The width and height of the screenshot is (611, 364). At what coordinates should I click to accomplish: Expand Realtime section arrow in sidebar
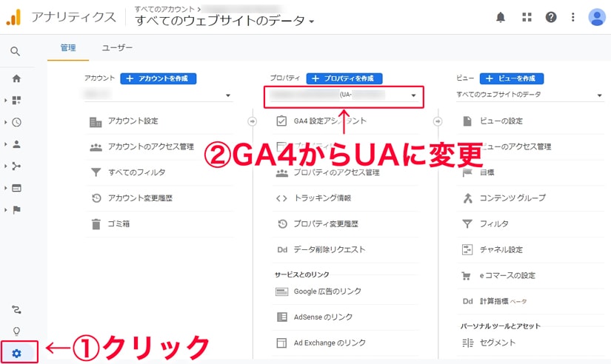[x=5, y=122]
